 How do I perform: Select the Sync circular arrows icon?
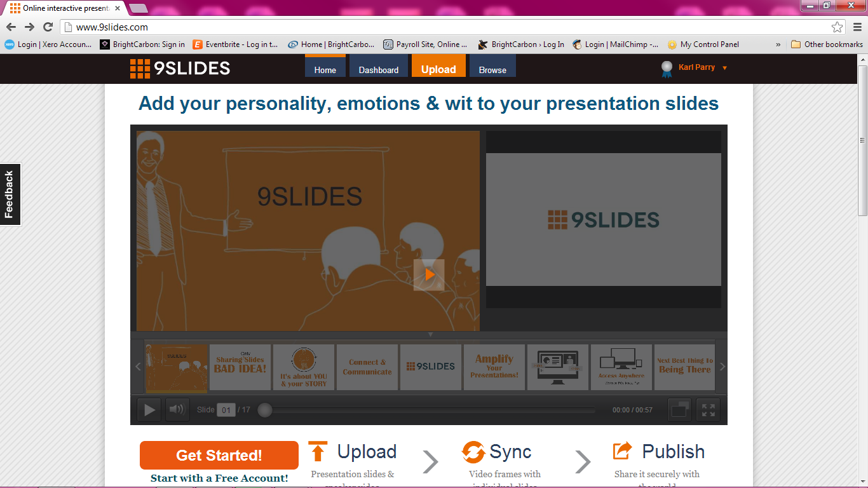point(472,451)
